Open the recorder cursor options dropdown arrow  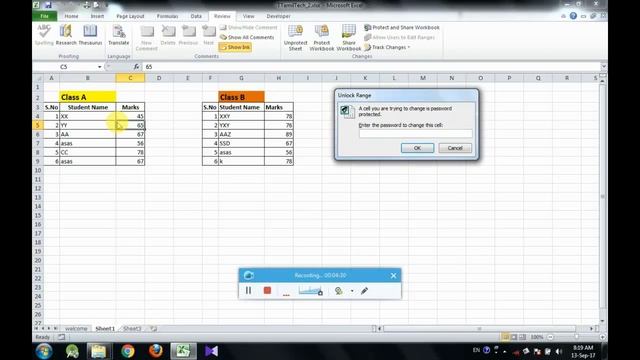pyautogui.click(x=352, y=291)
